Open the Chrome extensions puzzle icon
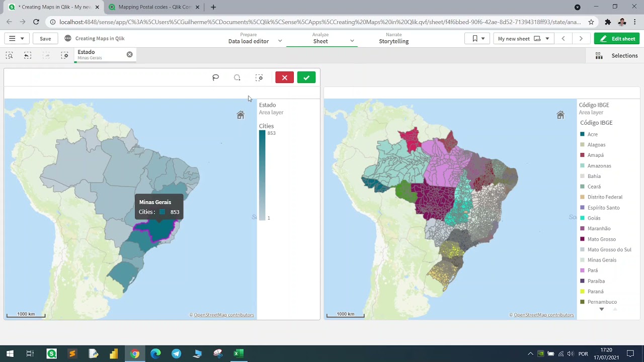The image size is (644, 362). 608,22
